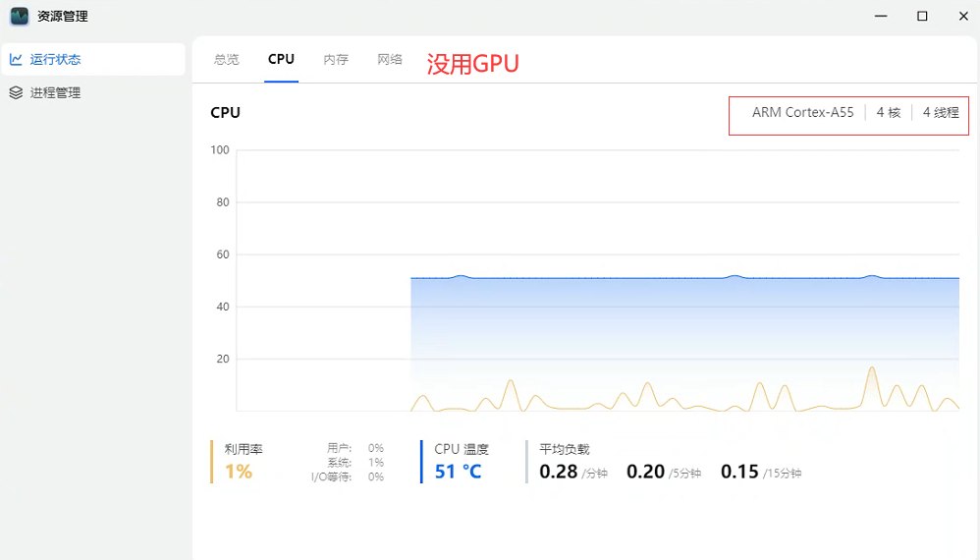Click the 1% 利用率 value
Image resolution: width=980 pixels, height=560 pixels.
click(x=239, y=472)
